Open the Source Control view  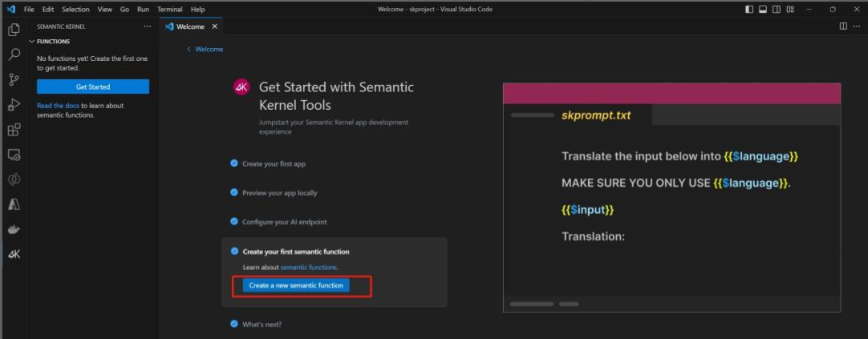tap(14, 79)
